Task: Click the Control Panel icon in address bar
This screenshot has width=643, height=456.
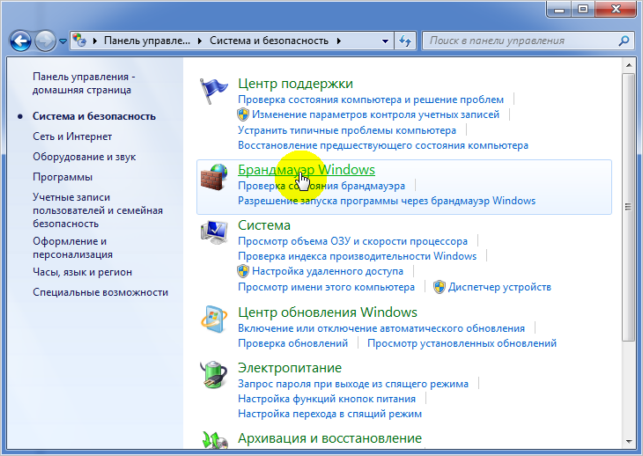Action: coord(80,40)
